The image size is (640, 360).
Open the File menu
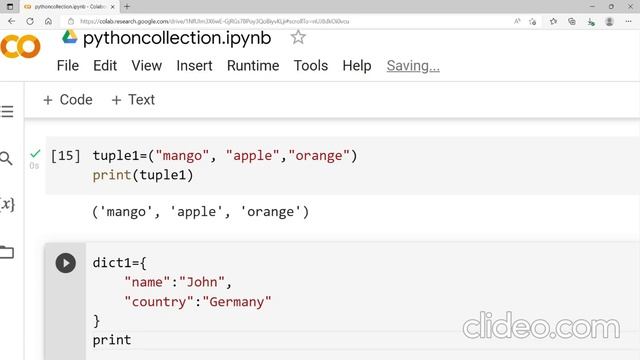68,66
